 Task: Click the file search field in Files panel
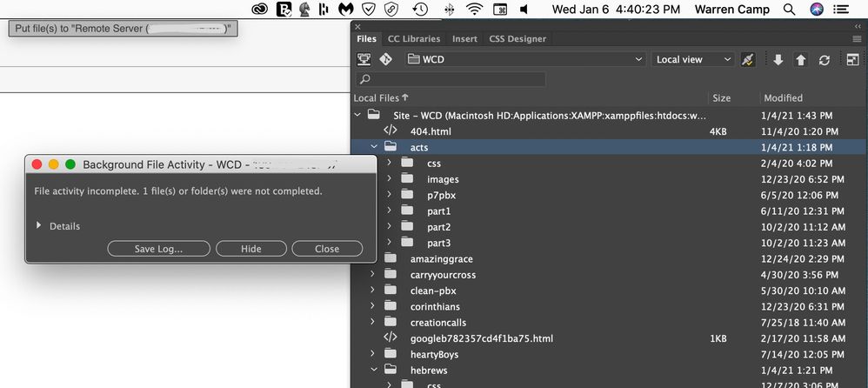(x=451, y=79)
